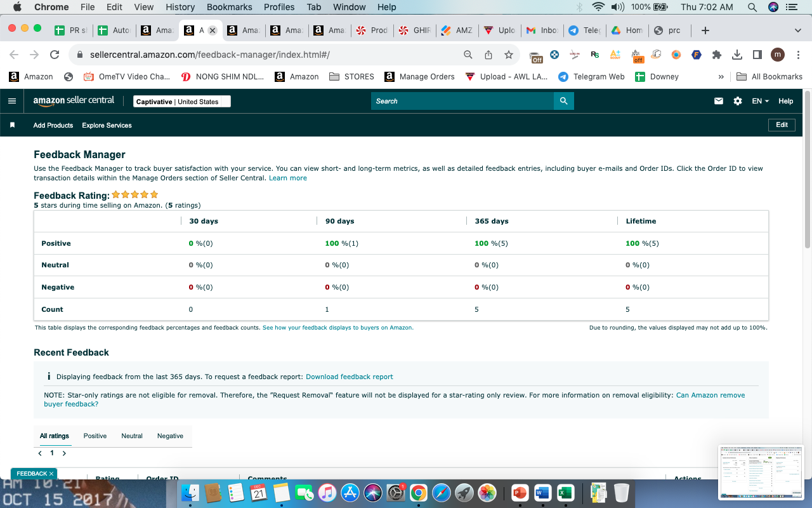Open Microsoft Word from the Dock
This screenshot has height=508, width=812.
[542, 493]
